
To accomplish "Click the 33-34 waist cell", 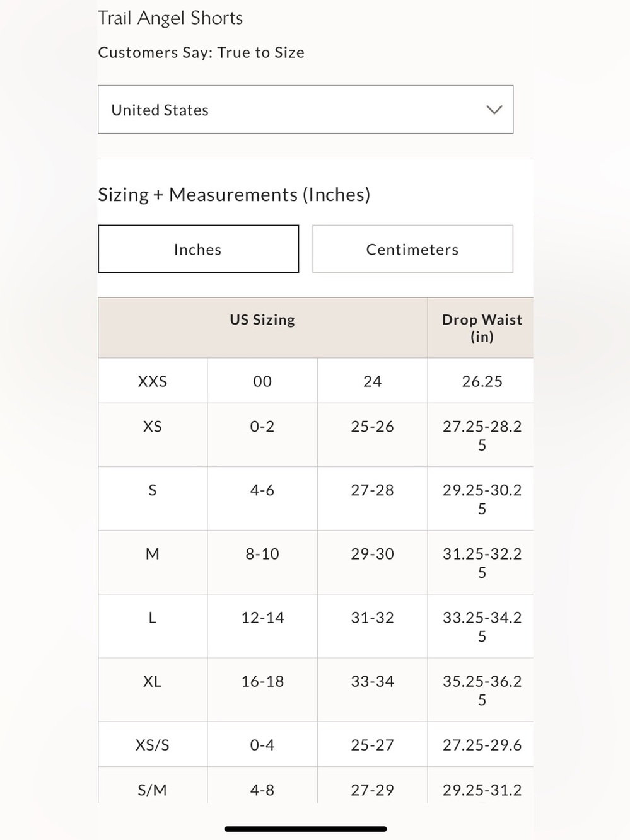I will (372, 681).
